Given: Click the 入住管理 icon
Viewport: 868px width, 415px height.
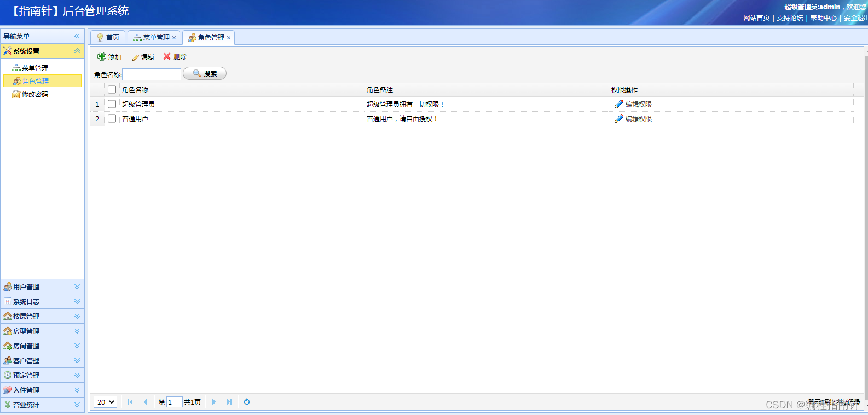Looking at the screenshot, I should [x=8, y=390].
